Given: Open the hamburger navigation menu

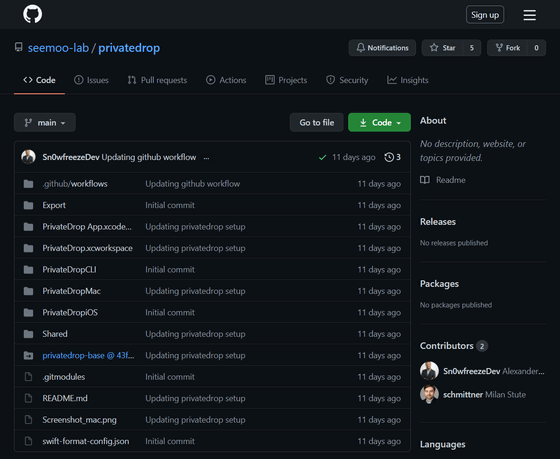Looking at the screenshot, I should [x=529, y=15].
